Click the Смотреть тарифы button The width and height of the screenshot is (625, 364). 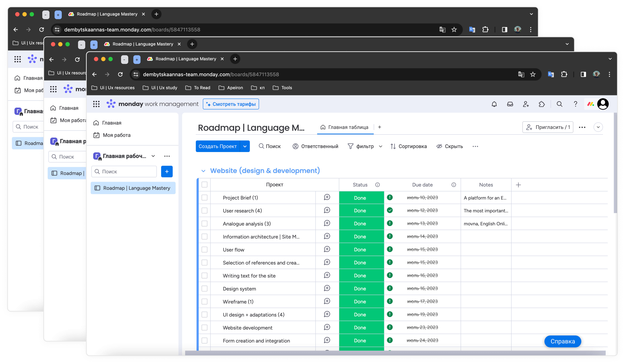point(231,104)
